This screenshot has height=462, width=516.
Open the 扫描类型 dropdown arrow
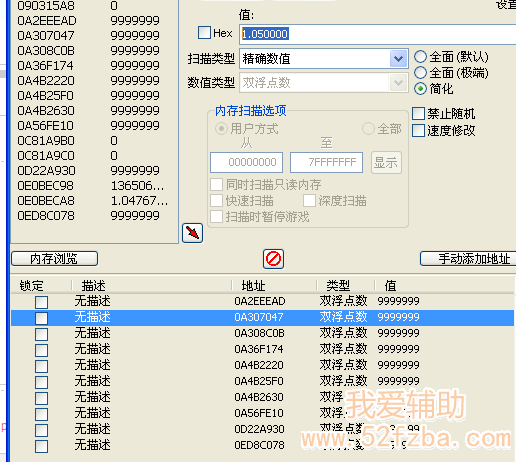[398, 59]
